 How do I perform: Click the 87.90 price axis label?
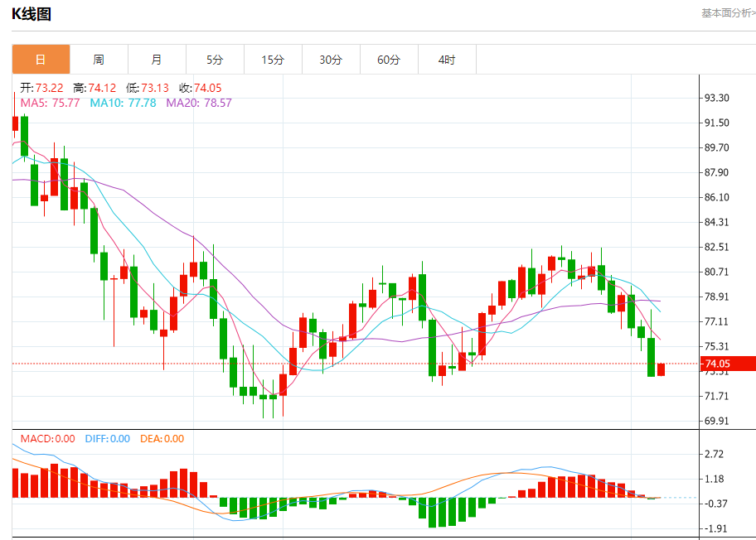click(x=716, y=172)
